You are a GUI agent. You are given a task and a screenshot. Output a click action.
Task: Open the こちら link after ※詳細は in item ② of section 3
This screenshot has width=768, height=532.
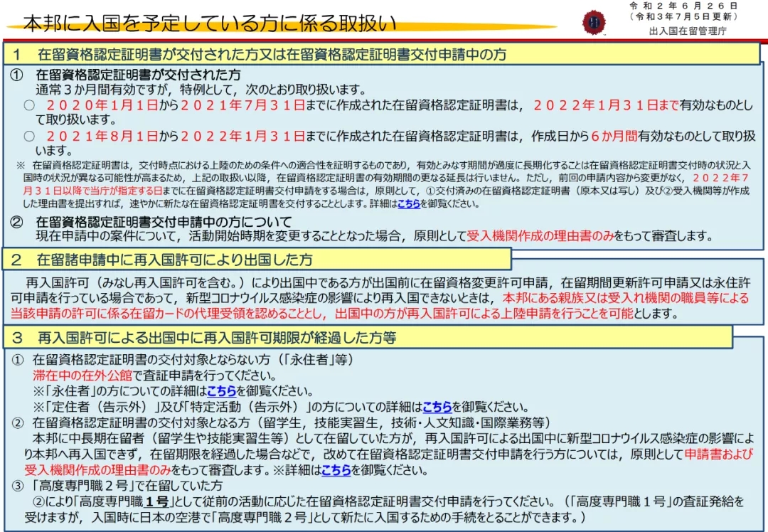coord(336,470)
